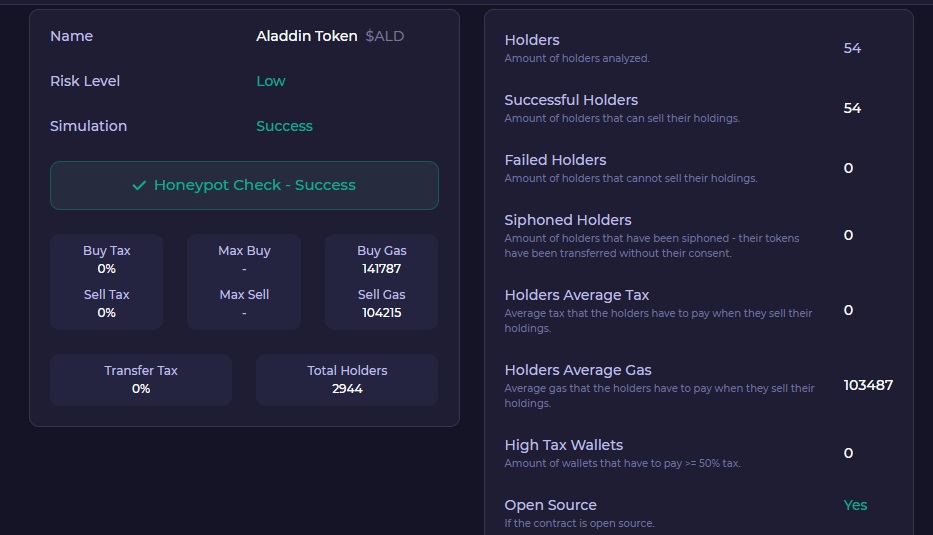
Task: Click 'Amount of holders analyzed.' description
Action: coord(577,58)
